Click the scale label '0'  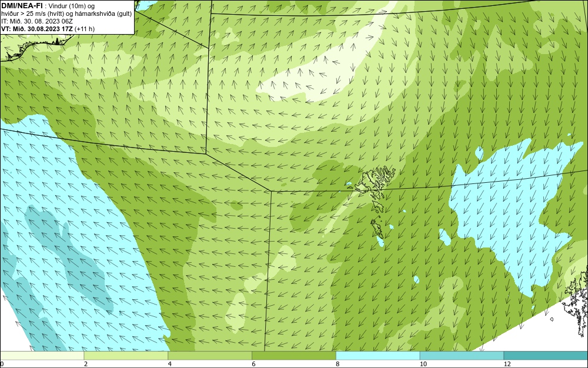click(x=2, y=364)
